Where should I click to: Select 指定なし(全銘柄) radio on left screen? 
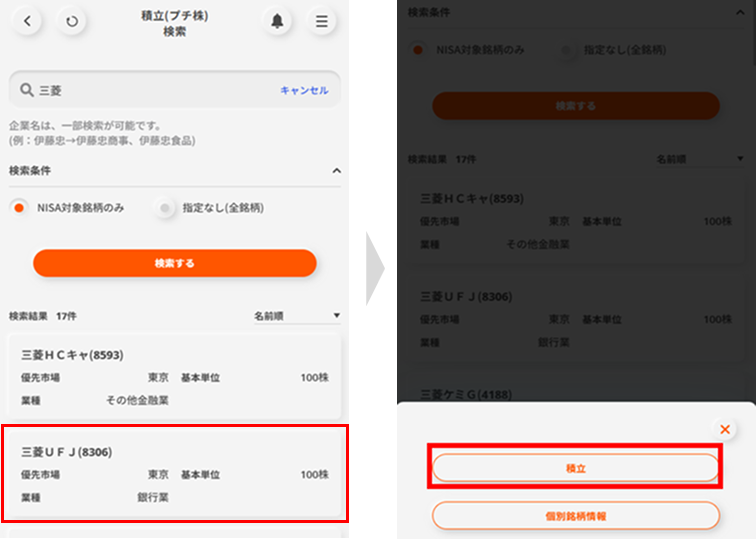pyautogui.click(x=165, y=208)
